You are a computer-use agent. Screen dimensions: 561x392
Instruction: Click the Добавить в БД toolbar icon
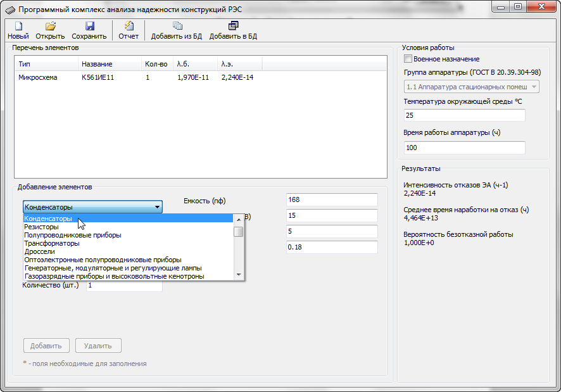[x=233, y=26]
